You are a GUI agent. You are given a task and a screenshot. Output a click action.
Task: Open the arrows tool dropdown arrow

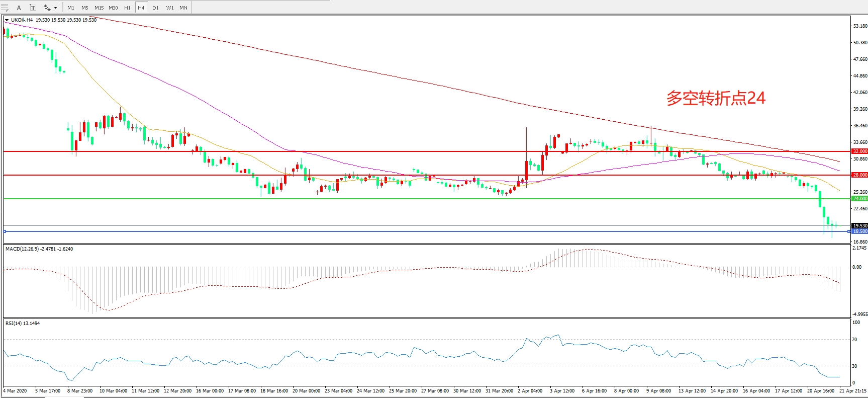(x=55, y=8)
